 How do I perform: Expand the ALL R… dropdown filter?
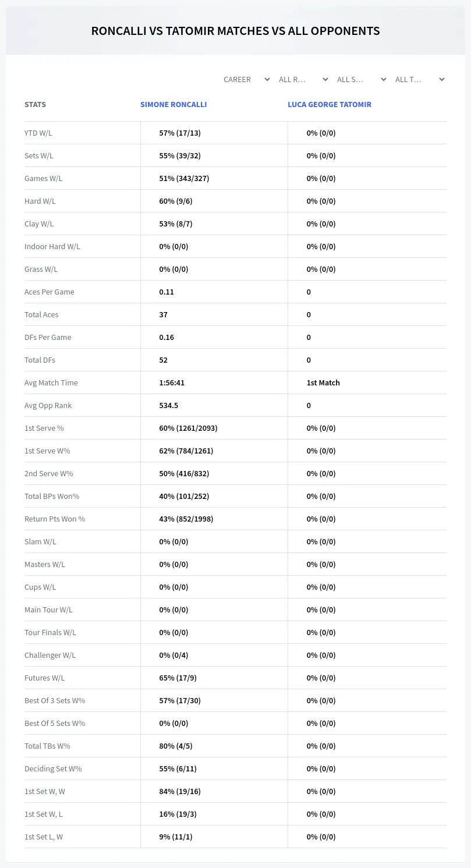[303, 79]
